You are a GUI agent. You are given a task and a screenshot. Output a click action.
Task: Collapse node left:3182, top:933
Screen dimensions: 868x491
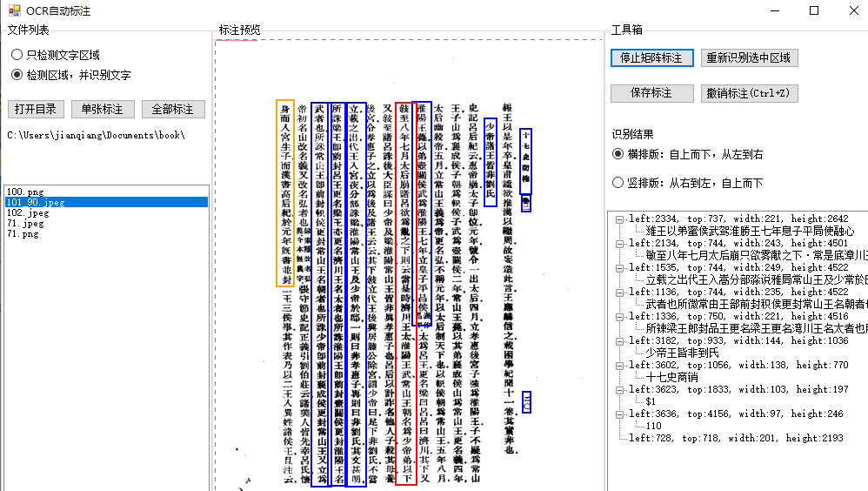tap(619, 340)
